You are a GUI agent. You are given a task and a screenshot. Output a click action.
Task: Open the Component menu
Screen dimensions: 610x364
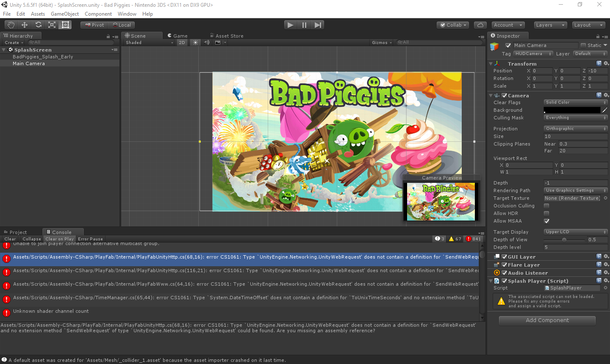tap(98, 14)
